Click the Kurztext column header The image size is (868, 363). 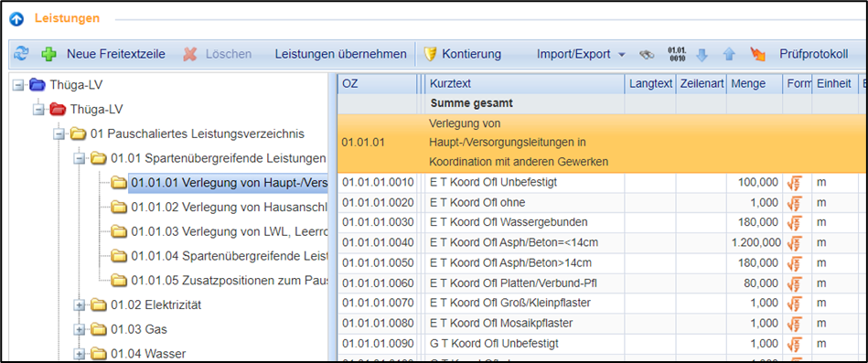(x=525, y=84)
